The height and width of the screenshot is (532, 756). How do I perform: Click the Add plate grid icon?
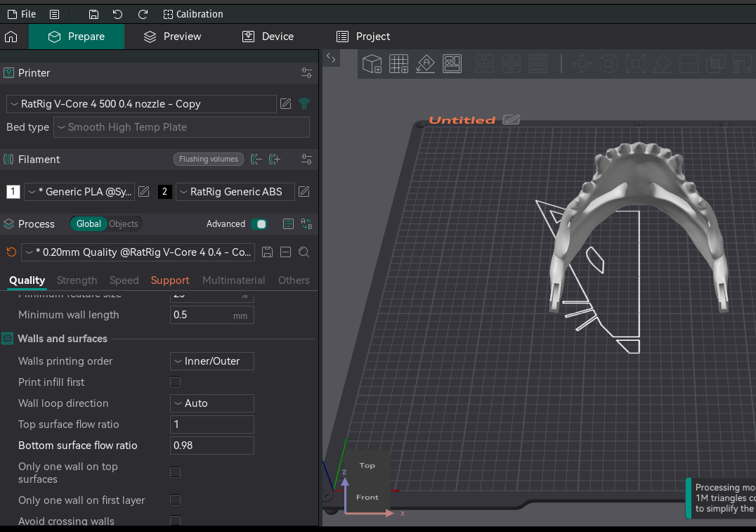pos(399,64)
